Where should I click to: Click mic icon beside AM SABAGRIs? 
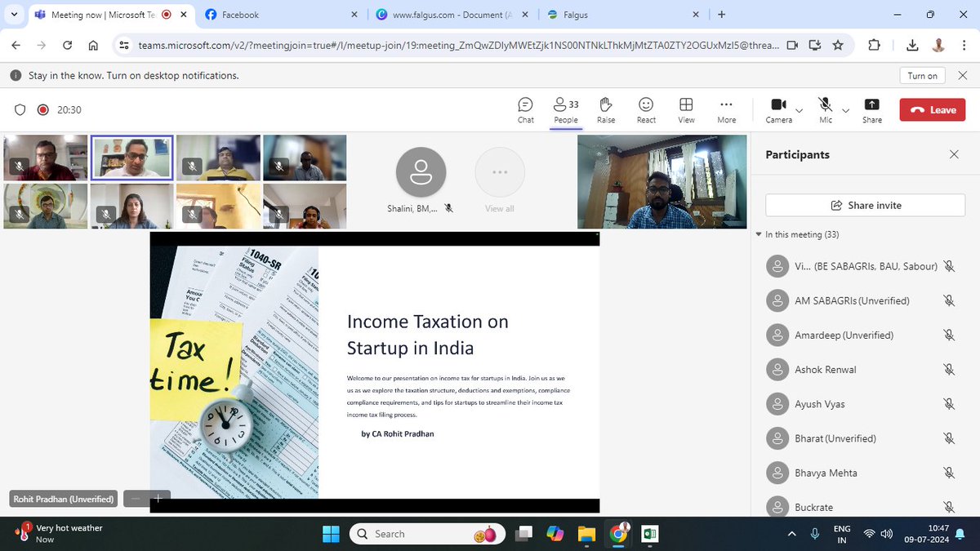pyautogui.click(x=948, y=301)
